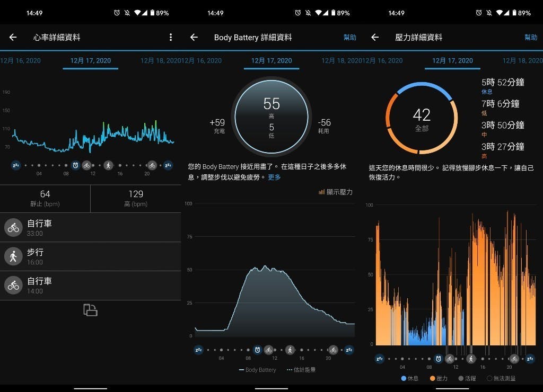Viewport: 543px width, 392px height.
Task: Tap the first sleep marker on stress timeline
Action: pyautogui.click(x=380, y=359)
